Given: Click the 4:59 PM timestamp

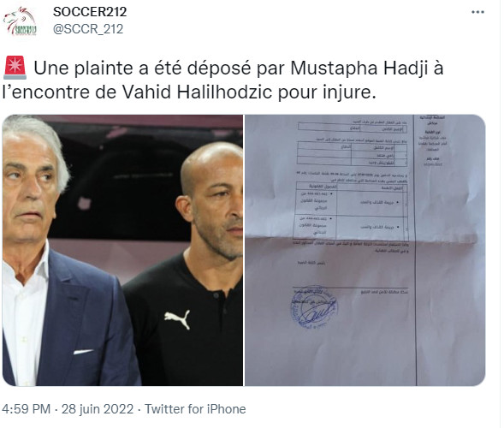Looking at the screenshot, I should coord(26,409).
